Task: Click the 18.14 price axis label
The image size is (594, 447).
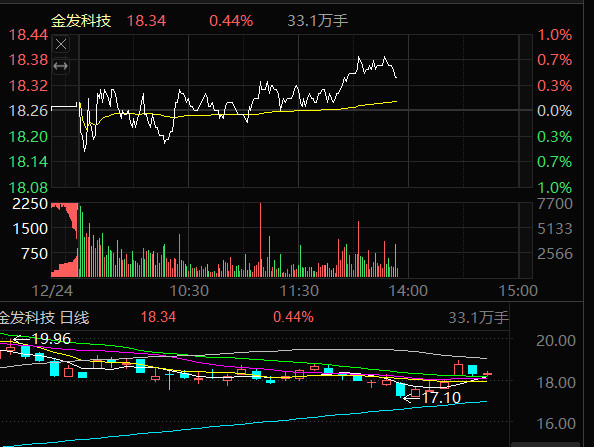Action: click(x=28, y=162)
